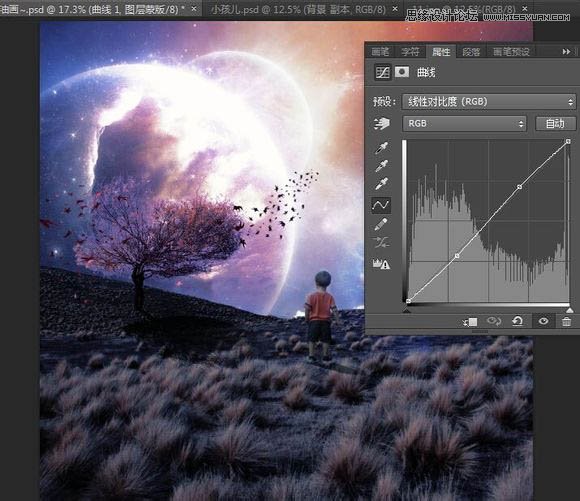The image size is (580, 501).
Task: Select the lower curve control point
Action: pos(457,256)
